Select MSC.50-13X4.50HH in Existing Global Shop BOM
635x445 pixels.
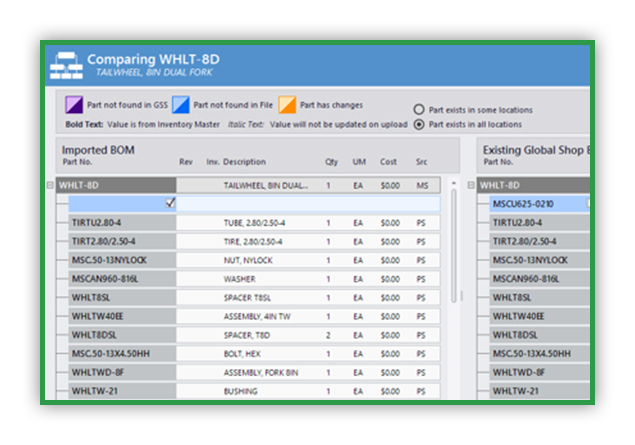coord(539,353)
